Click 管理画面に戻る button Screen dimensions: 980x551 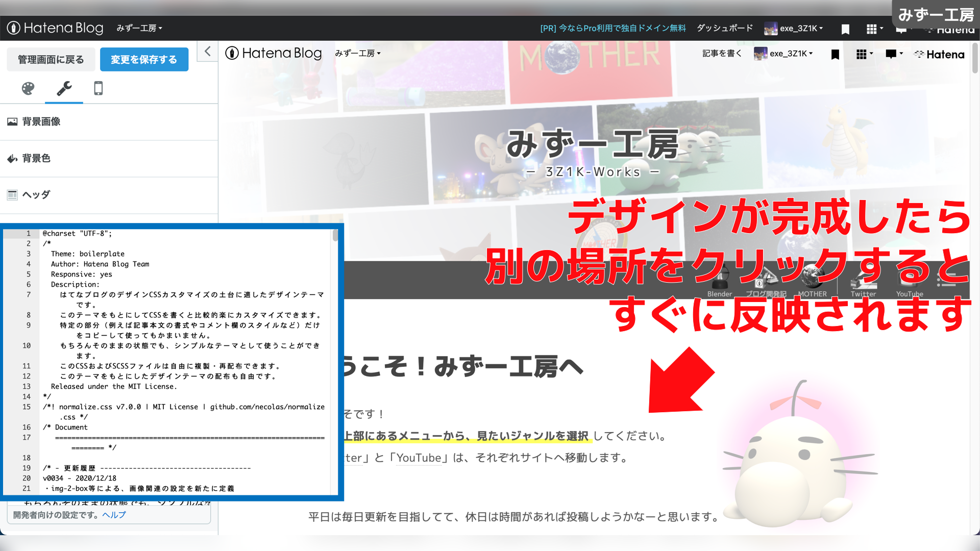click(51, 60)
